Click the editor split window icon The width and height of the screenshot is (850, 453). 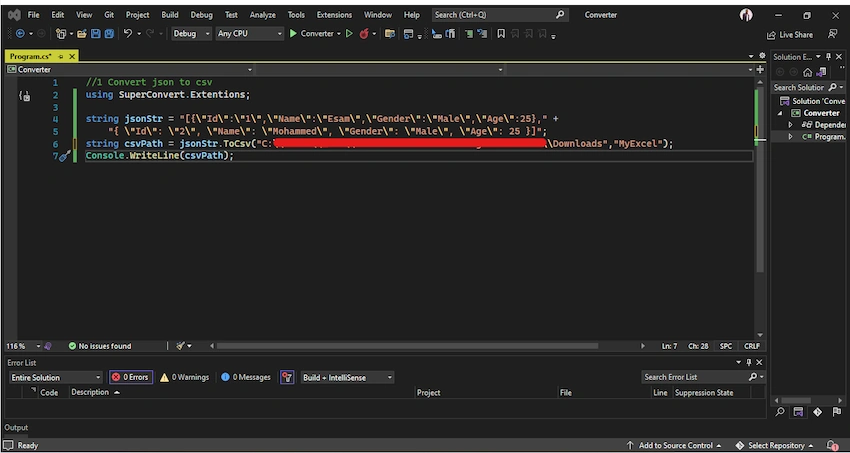tap(760, 69)
